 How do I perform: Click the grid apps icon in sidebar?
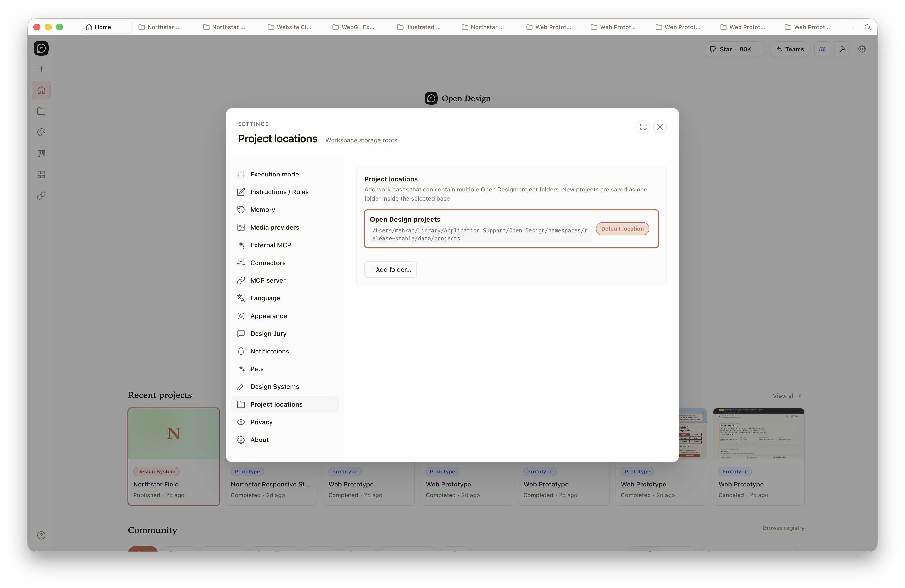41,175
